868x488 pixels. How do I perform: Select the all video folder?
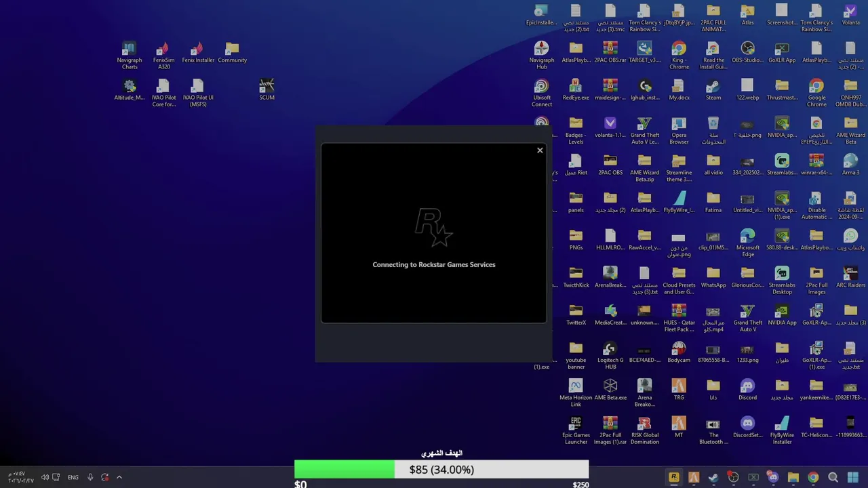713,165
